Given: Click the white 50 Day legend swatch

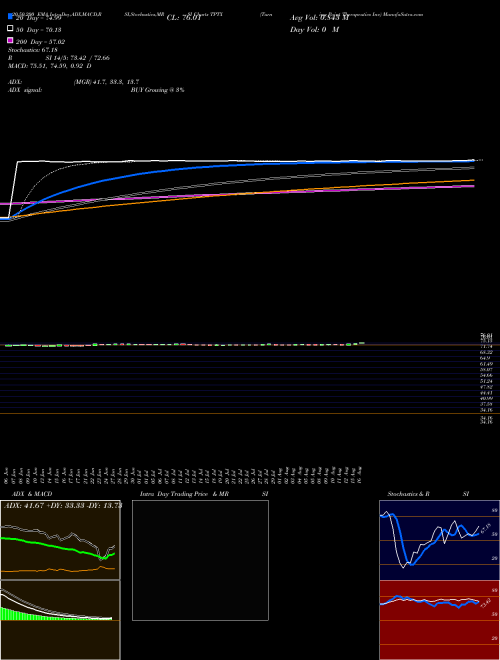Looking at the screenshot, I should pos(10,29).
